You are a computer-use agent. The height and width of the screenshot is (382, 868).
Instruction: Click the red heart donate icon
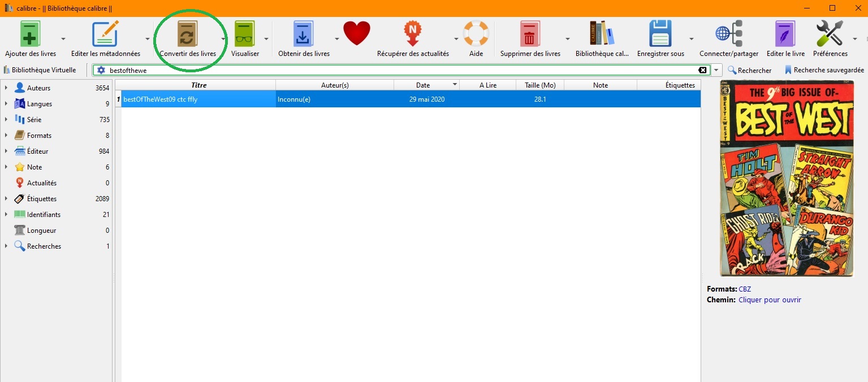pyautogui.click(x=357, y=33)
